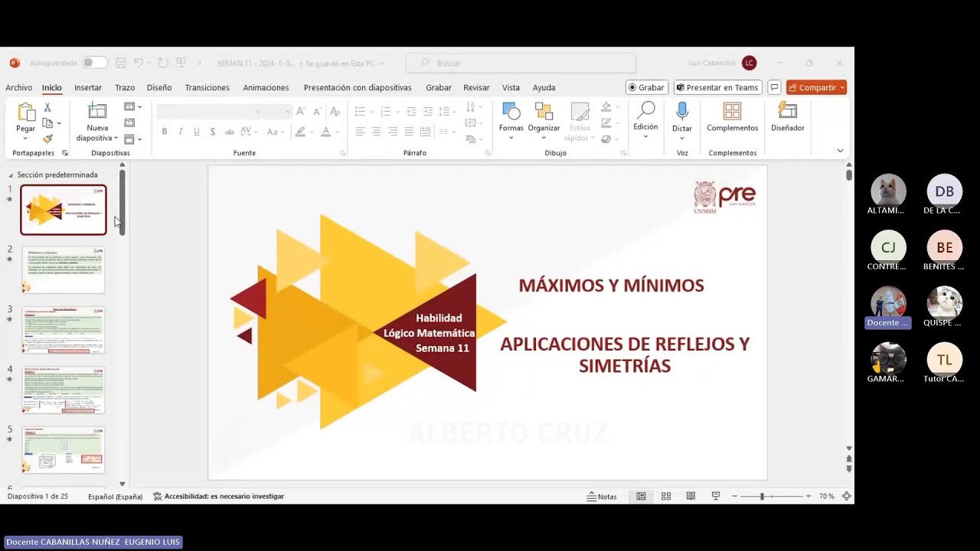Click the reset slide icon
Screen dimensions: 980x551
129,123
